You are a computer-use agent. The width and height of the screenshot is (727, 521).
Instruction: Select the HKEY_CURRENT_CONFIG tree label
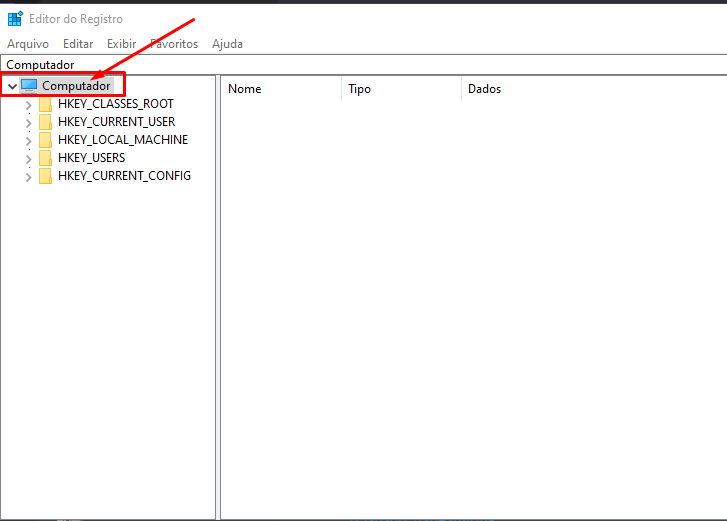(124, 176)
